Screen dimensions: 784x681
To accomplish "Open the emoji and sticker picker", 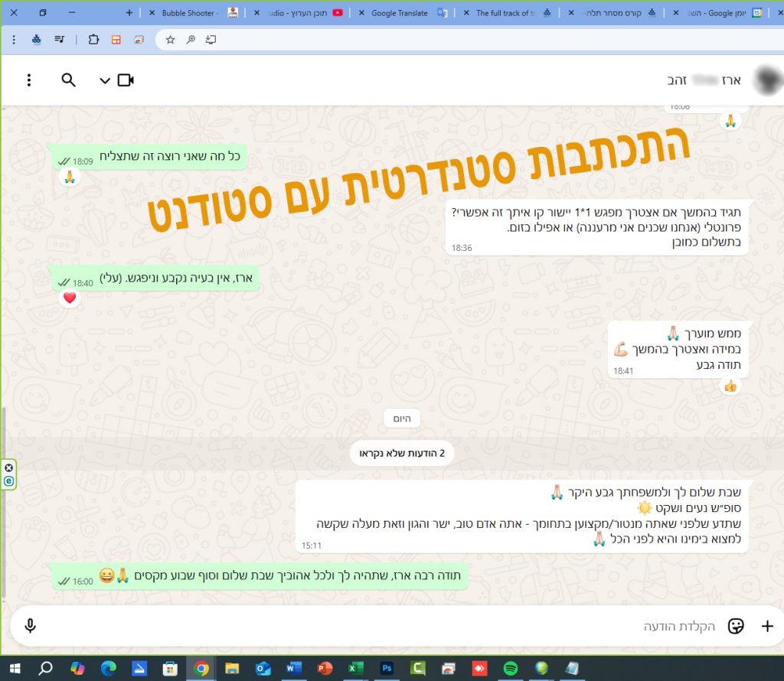I will click(736, 625).
